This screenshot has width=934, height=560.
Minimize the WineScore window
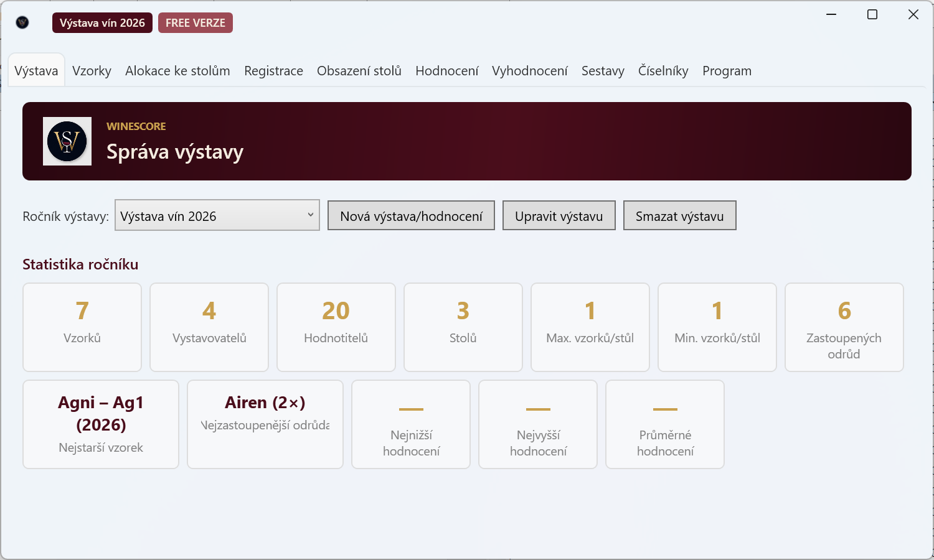(x=831, y=14)
